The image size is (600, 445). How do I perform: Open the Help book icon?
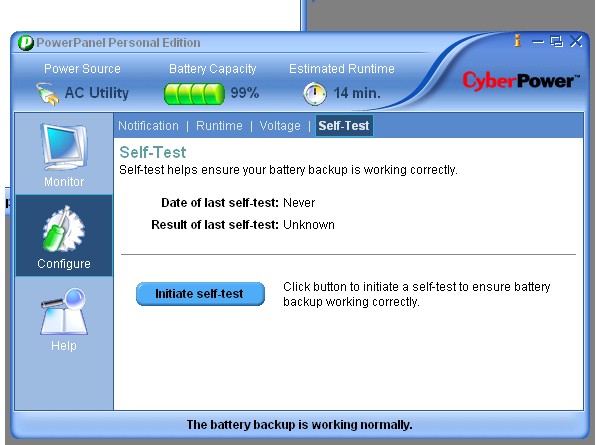coord(64,311)
